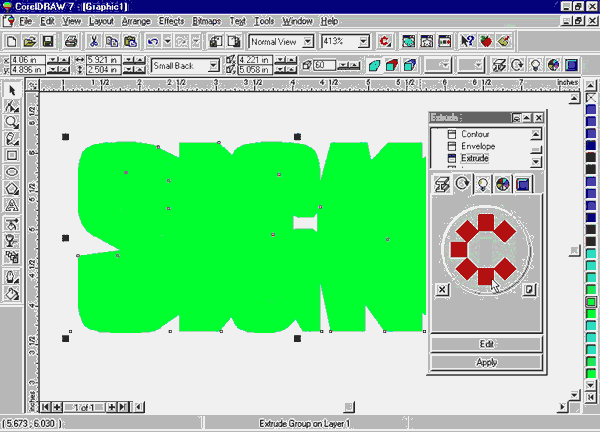
Task: Click the no-color X swatch in palette
Action: tap(591, 98)
